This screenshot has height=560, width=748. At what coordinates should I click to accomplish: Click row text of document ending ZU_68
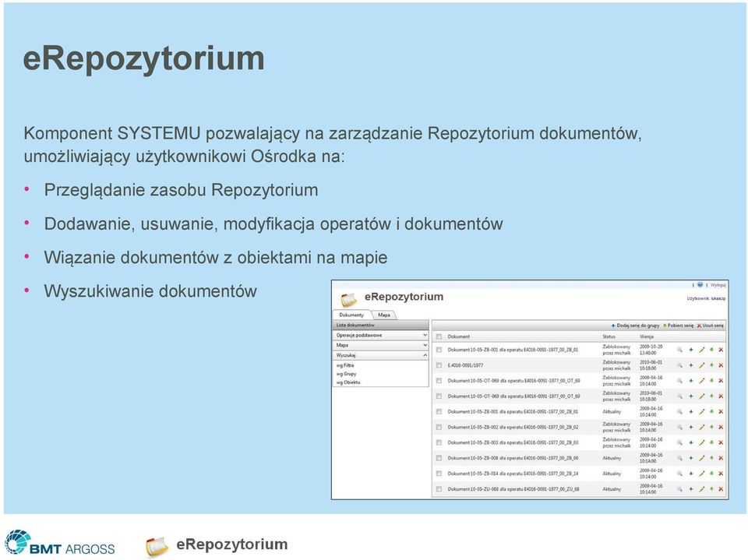513,489
